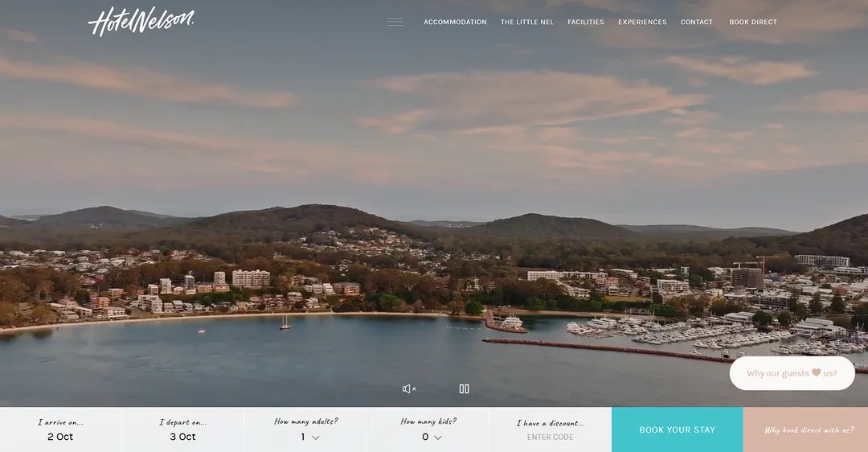Viewport: 868px width, 452px height.
Task: Expand the number of adults dropdown
Action: coord(310,437)
